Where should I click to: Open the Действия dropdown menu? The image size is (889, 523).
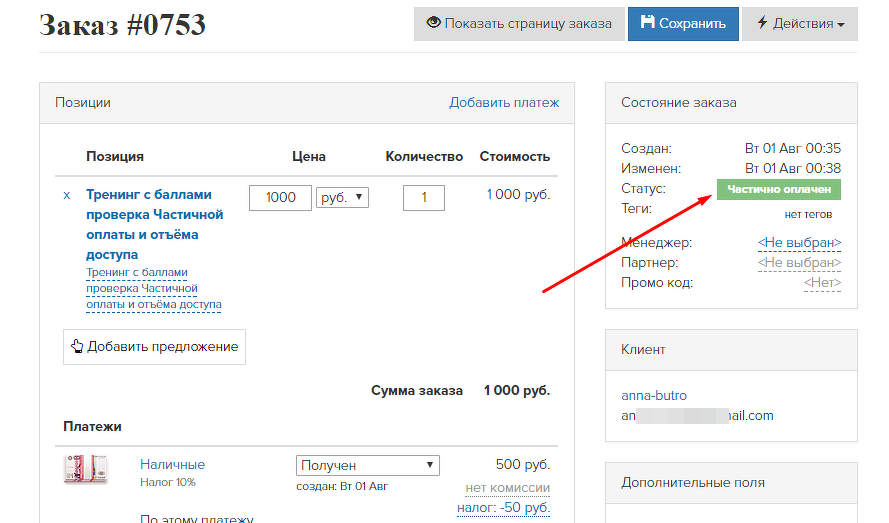click(x=800, y=24)
